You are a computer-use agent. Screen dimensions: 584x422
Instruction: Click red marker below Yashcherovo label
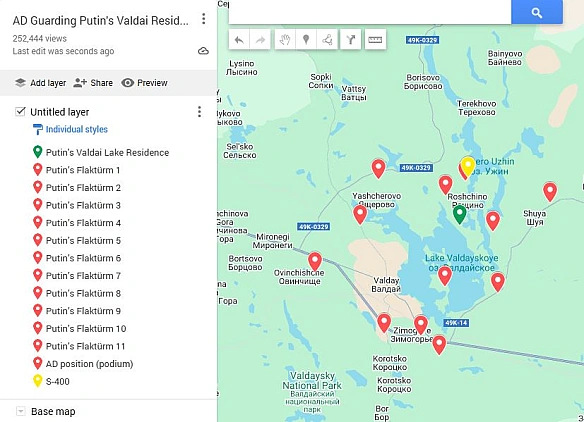(x=360, y=214)
